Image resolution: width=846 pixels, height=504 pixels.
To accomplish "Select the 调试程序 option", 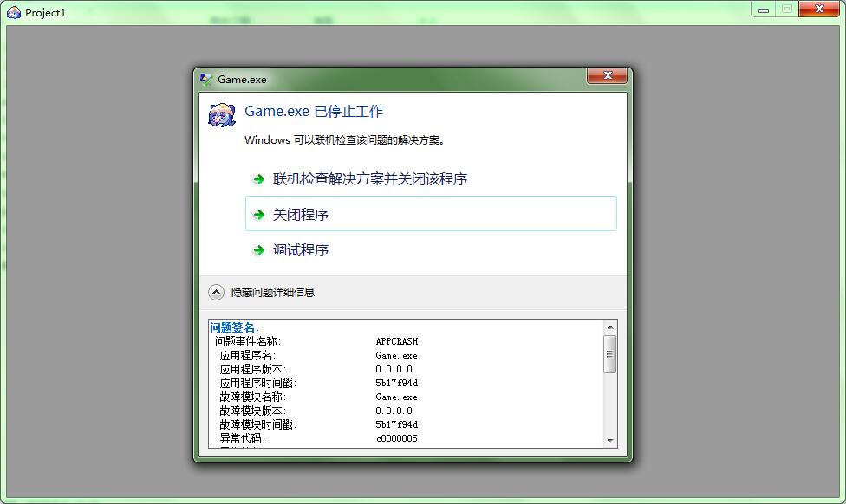I will click(431, 250).
